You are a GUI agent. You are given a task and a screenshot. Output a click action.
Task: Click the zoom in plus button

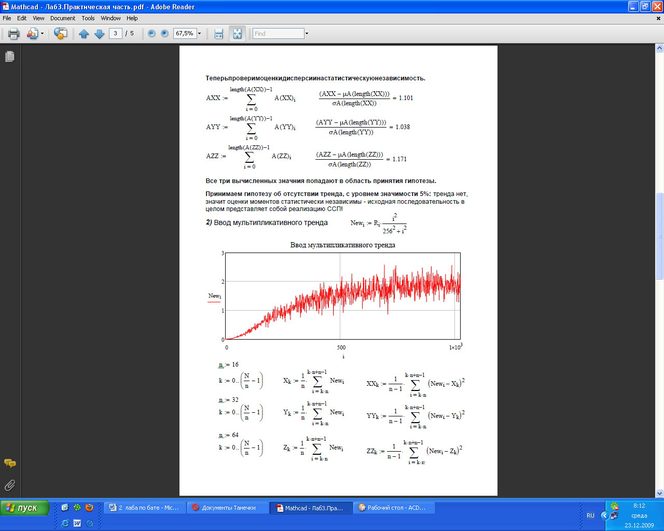coord(165,33)
